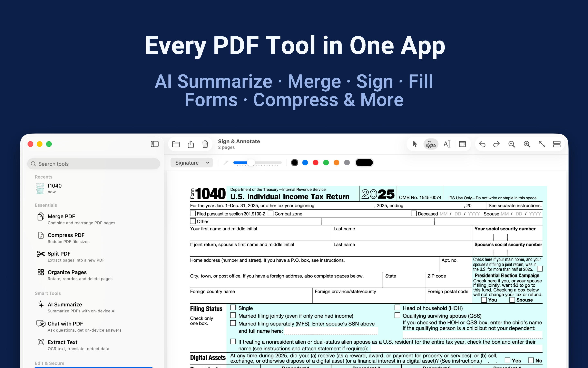Viewport: 588px width, 368px height.
Task: Open the recent f1040 thumbnail
Action: tap(40, 188)
